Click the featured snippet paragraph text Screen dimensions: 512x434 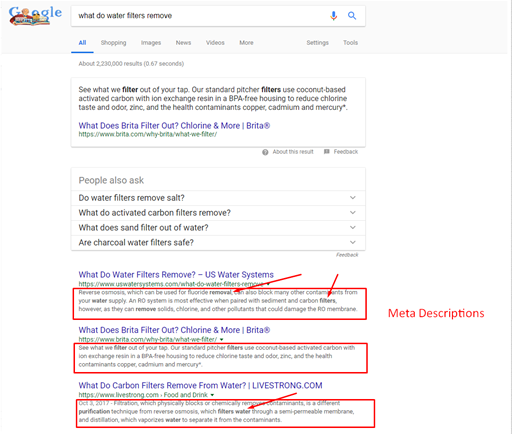[213, 98]
